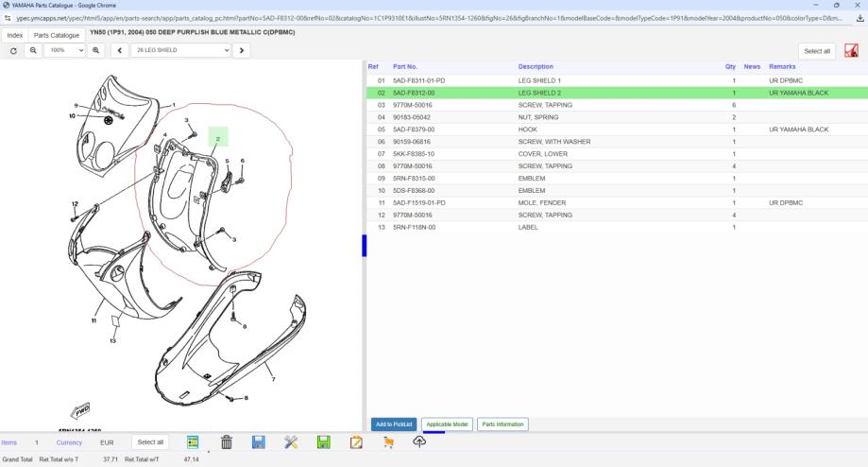
Task: Go to the previous figure arrow
Action: (x=120, y=50)
